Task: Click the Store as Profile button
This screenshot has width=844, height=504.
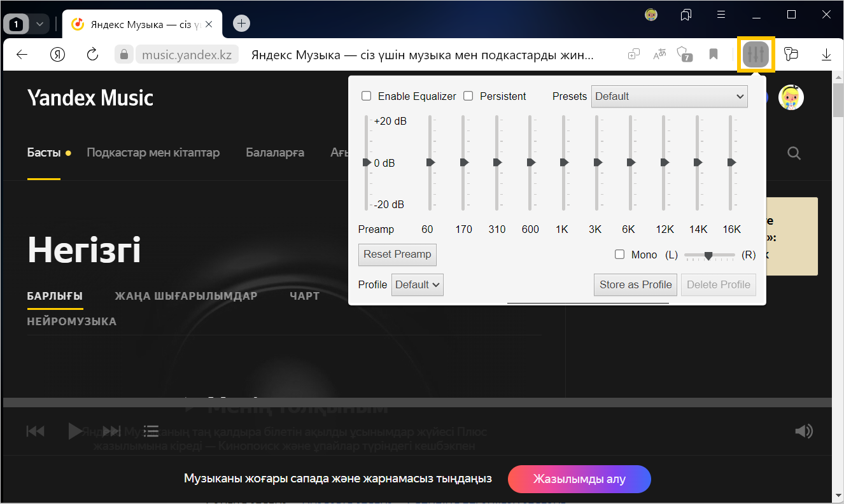Action: click(x=635, y=284)
